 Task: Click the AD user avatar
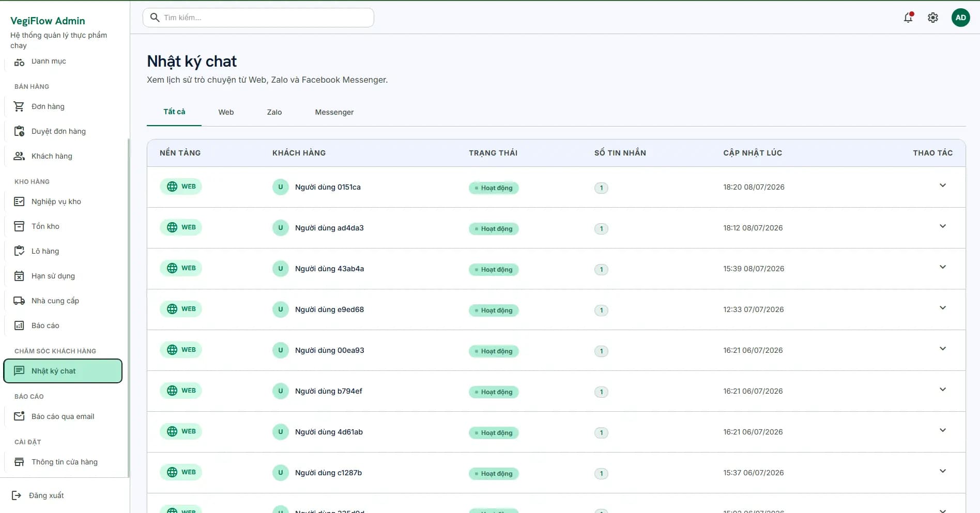960,18
